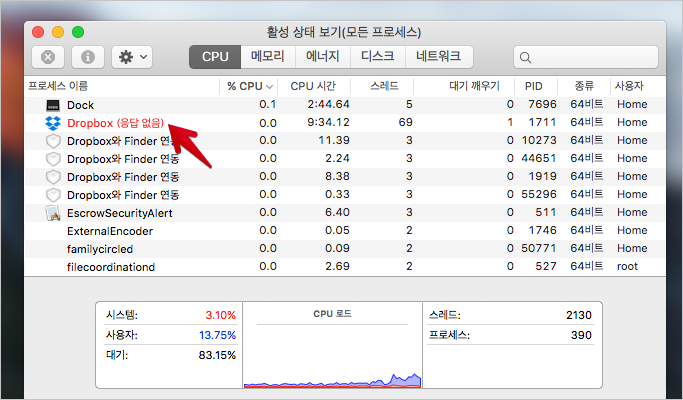
Task: Sort by 종류 column header
Action: pyautogui.click(x=584, y=86)
